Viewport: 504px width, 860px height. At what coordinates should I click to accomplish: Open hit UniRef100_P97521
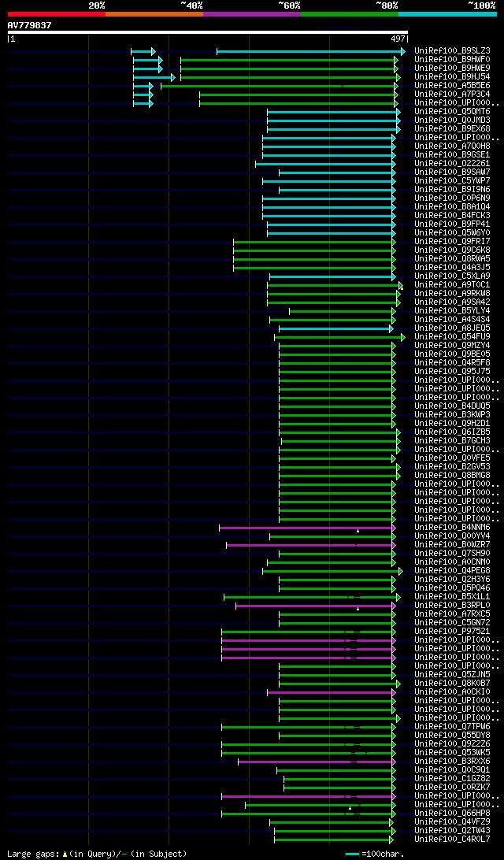452,632
